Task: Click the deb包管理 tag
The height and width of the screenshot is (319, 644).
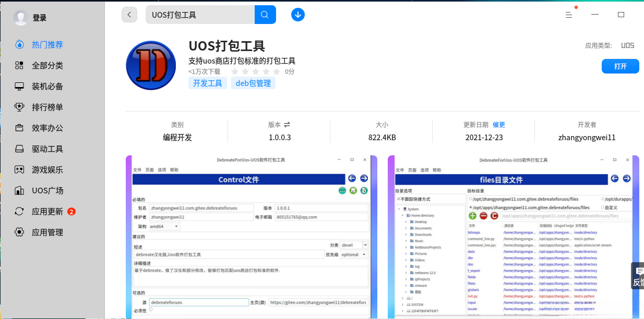Action: (x=253, y=83)
